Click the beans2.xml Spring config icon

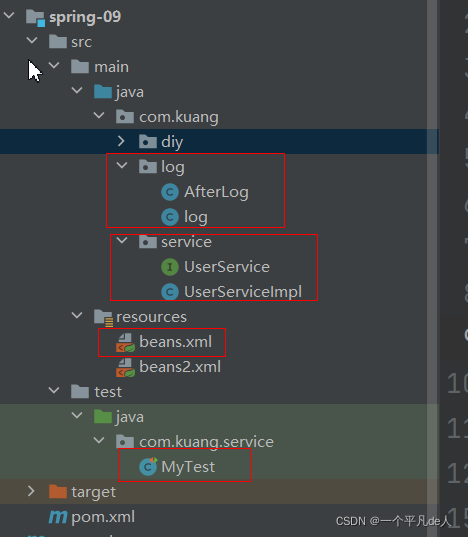click(125, 367)
